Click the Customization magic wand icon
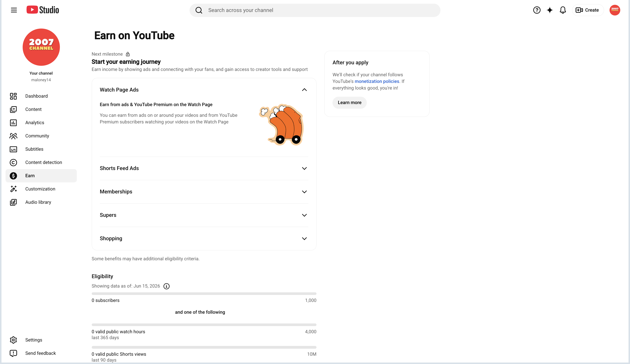Screen dimensions: 630x364 pos(13,189)
